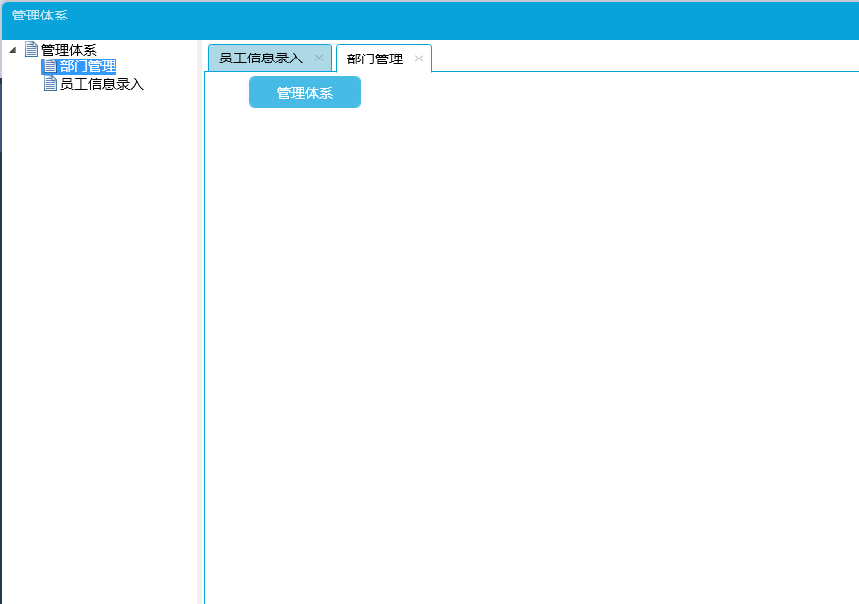Click blank space right of 管理体系 button
Image resolution: width=859 pixels, height=604 pixels.
pyautogui.click(x=600, y=92)
